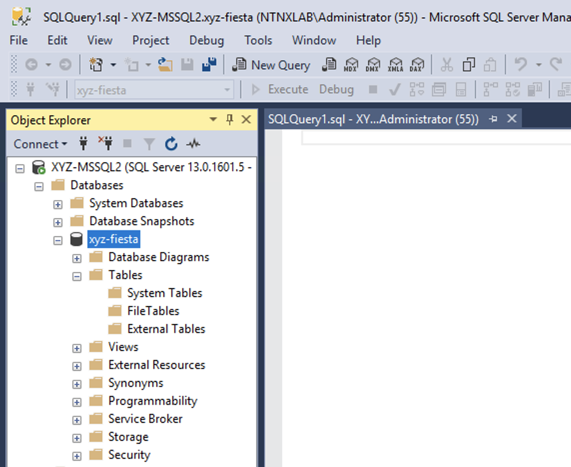Click the Object Explorer Refresh icon
Screen dimensions: 571x467
point(171,144)
